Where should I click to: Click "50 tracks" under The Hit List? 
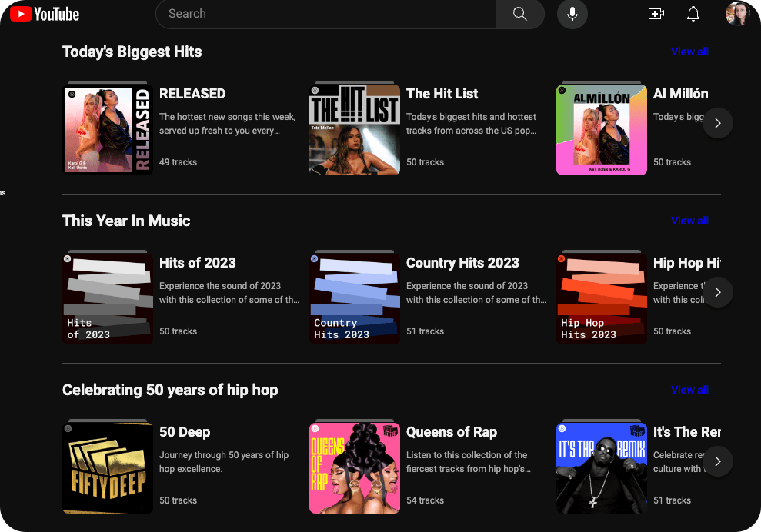pos(426,162)
